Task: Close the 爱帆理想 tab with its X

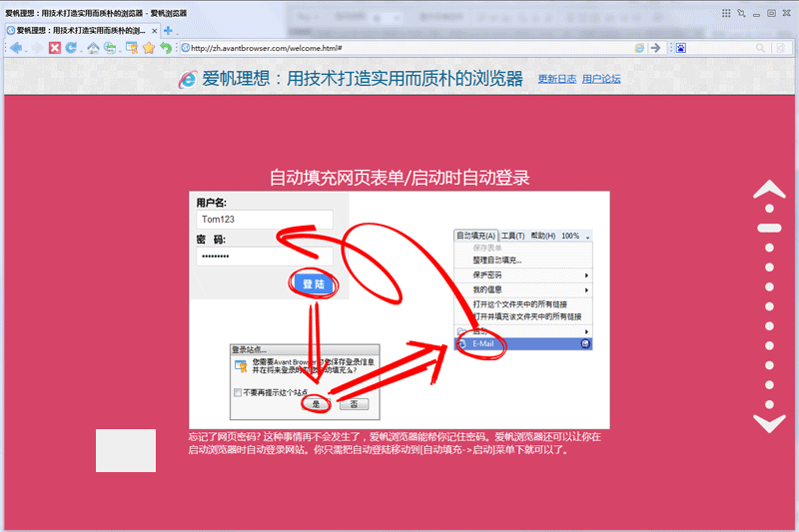Action: (155, 31)
